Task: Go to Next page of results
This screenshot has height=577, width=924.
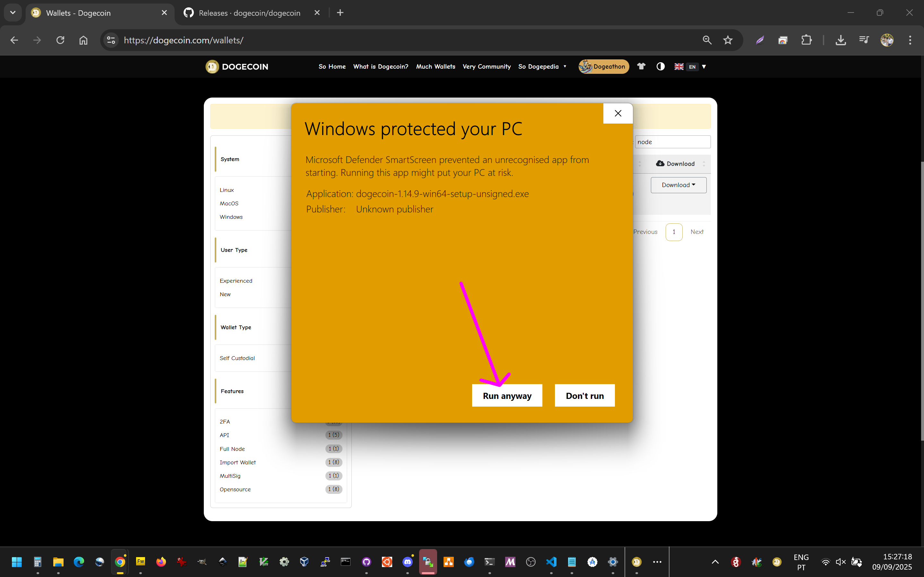Action: click(697, 232)
